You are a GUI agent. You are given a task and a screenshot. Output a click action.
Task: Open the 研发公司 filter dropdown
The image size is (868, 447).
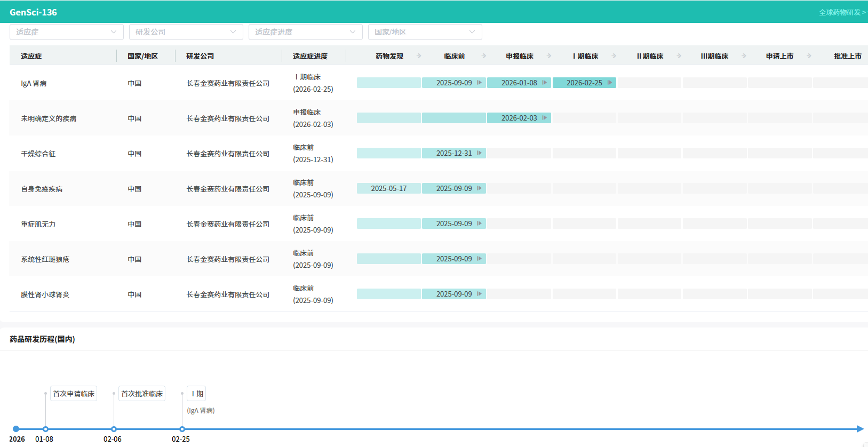coord(186,32)
